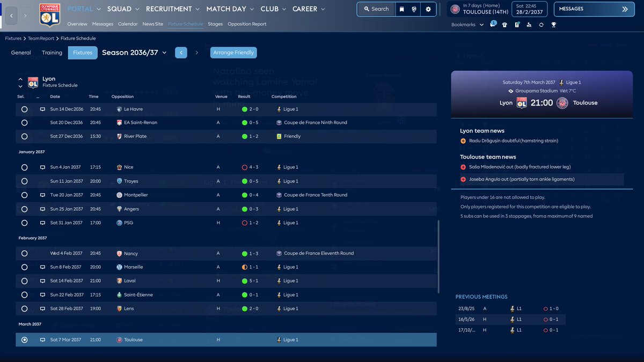Screen dimensions: 644x362
Task: Click the date box showing 28/2/2037
Action: pyautogui.click(x=529, y=9)
